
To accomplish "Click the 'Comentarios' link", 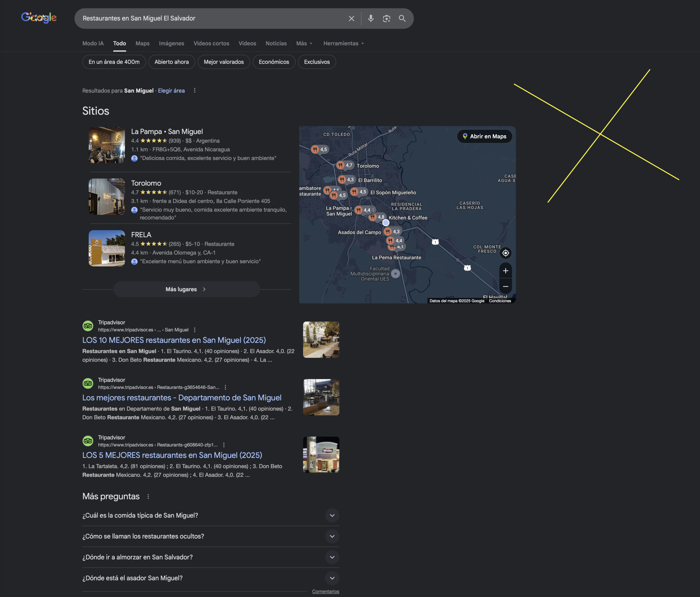I will [326, 591].
